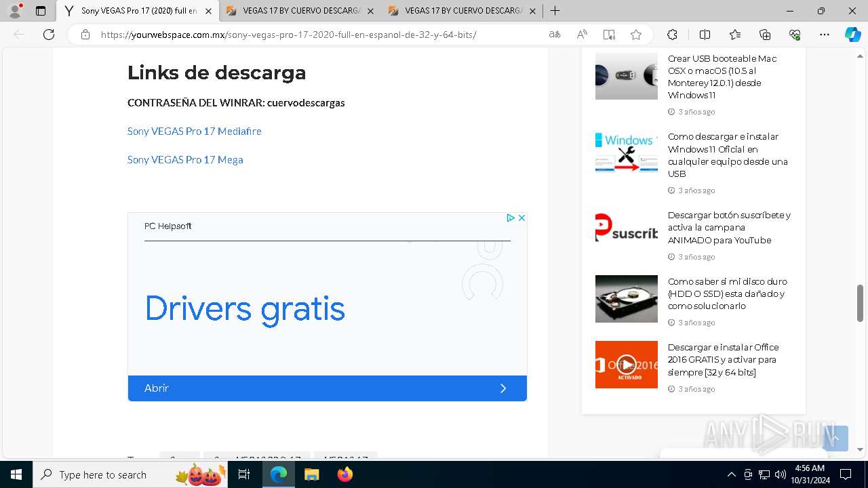Open Task View on taskbar
Image resolution: width=868 pixels, height=488 pixels.
tap(244, 474)
